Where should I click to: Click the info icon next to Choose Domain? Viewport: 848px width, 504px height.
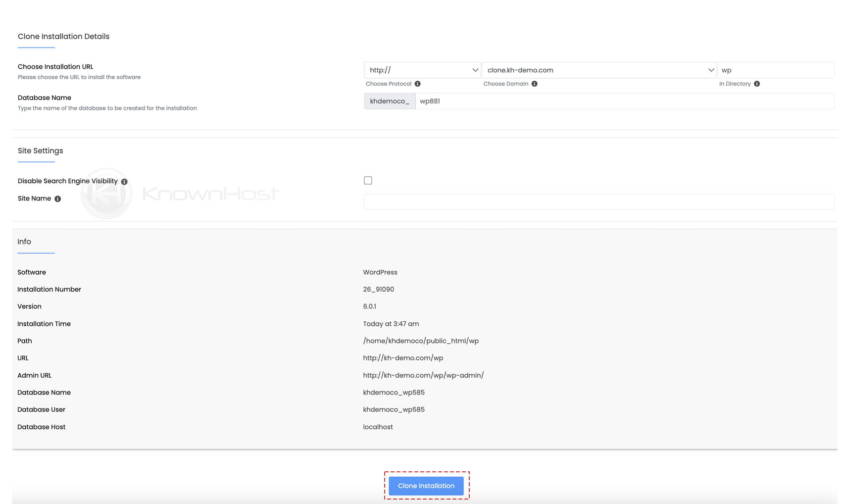(x=535, y=84)
